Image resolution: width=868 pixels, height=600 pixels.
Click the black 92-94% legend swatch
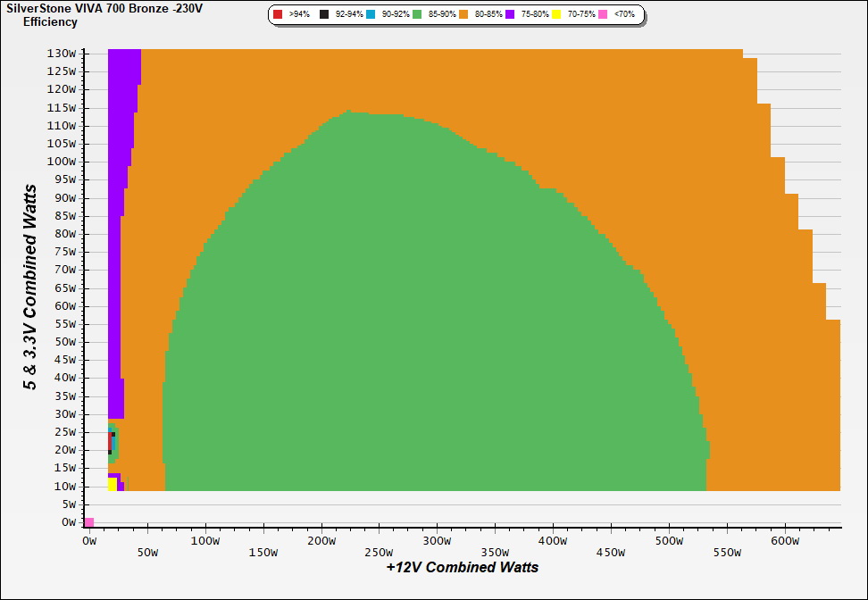pos(324,15)
